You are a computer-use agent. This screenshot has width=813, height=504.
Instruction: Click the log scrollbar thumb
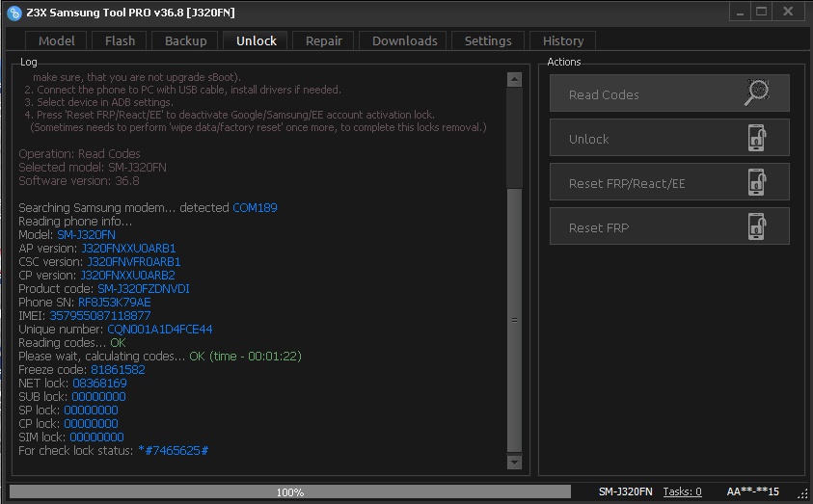coord(514,320)
